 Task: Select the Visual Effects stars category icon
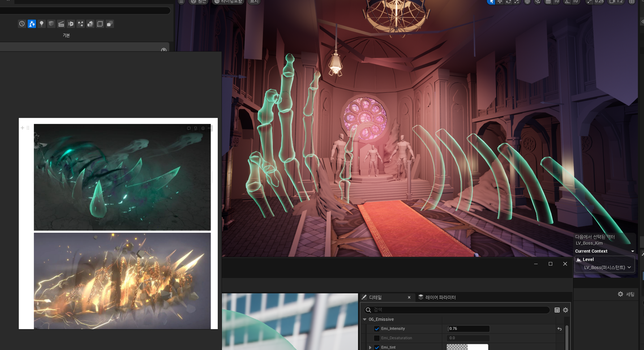point(80,24)
